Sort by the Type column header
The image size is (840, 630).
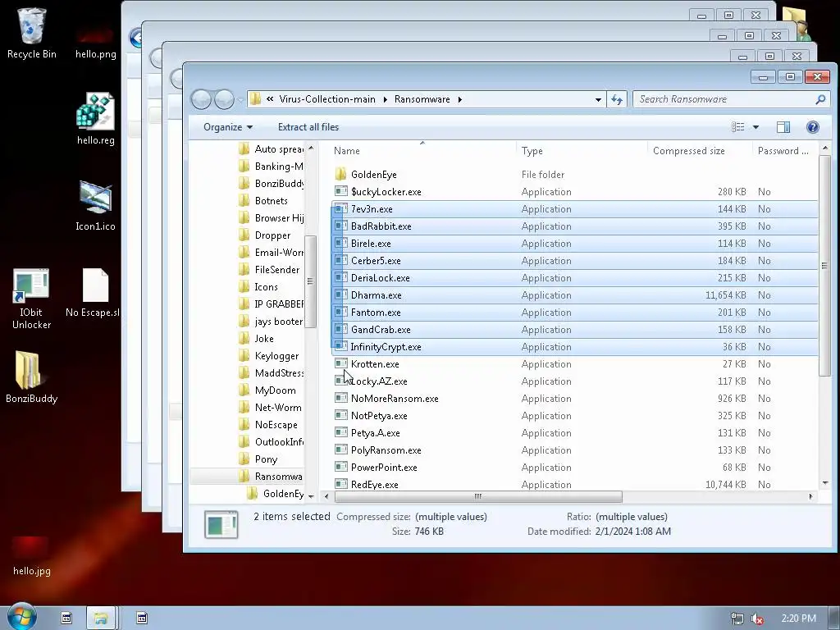click(x=582, y=151)
